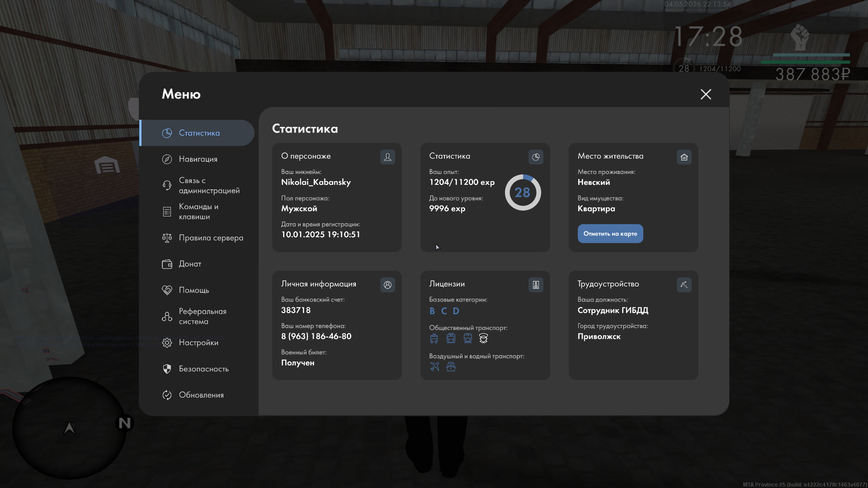The height and width of the screenshot is (488, 868).
Task: Click the profile icon in О персонаже card
Action: pos(387,157)
